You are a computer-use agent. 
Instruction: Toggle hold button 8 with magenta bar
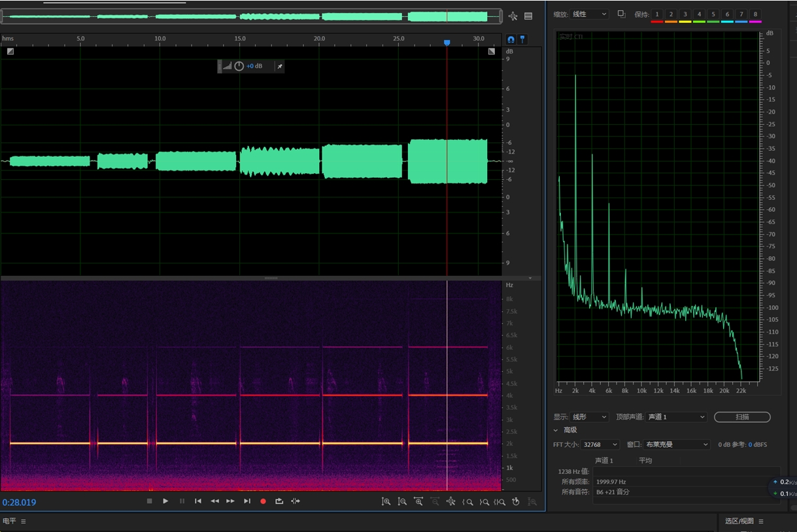point(755,14)
